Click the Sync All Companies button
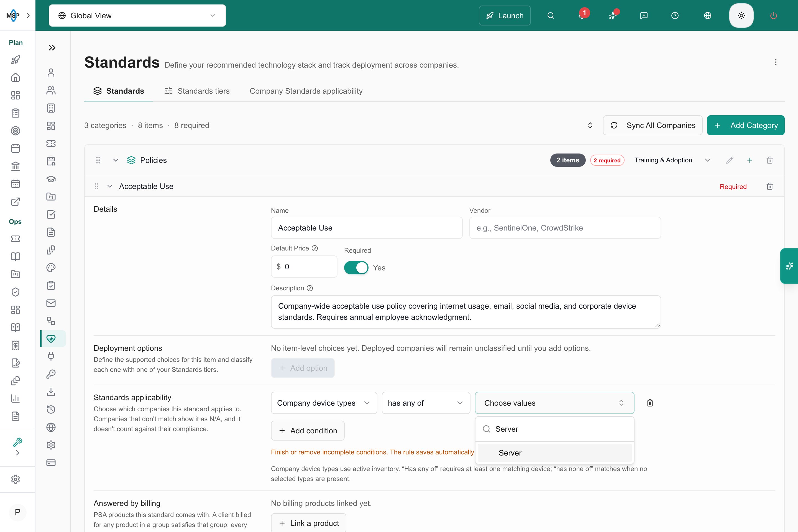 (x=653, y=125)
